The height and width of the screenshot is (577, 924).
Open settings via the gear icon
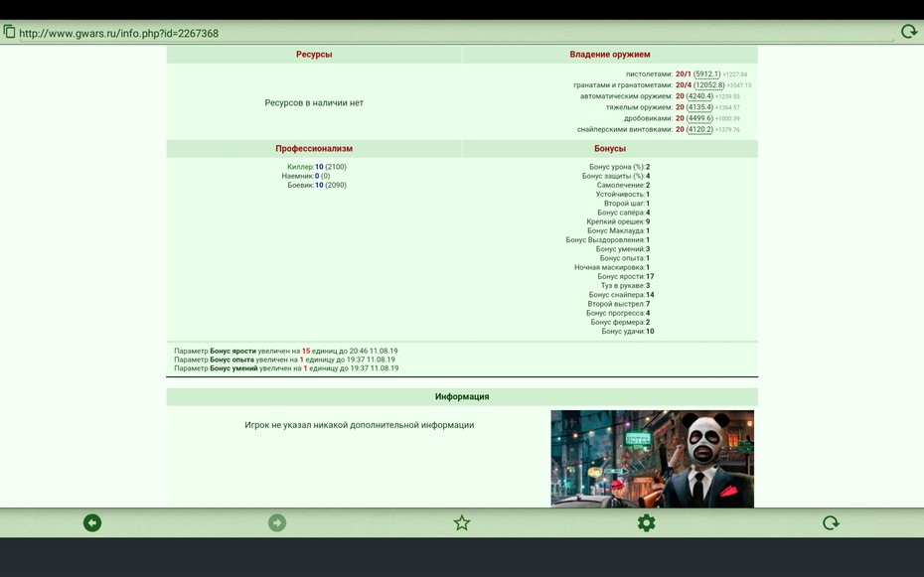pyautogui.click(x=647, y=522)
